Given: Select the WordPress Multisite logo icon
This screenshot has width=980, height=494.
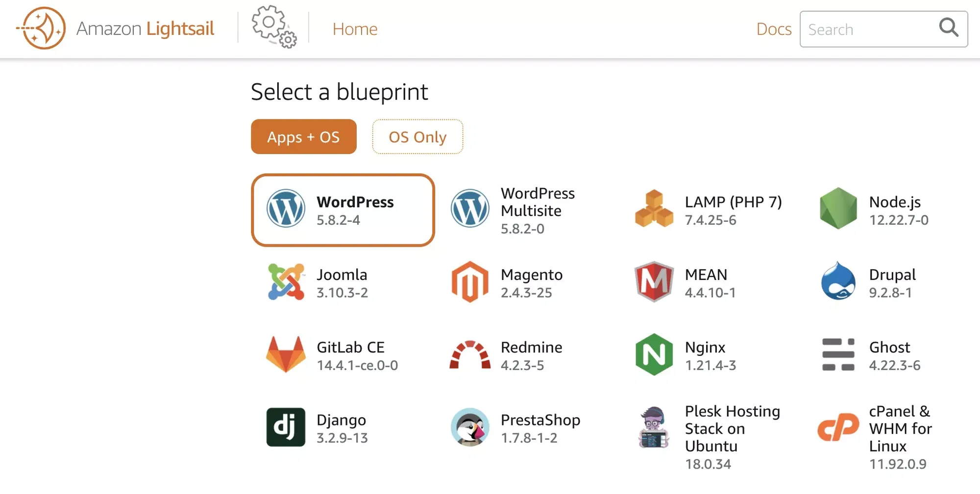Looking at the screenshot, I should [470, 208].
